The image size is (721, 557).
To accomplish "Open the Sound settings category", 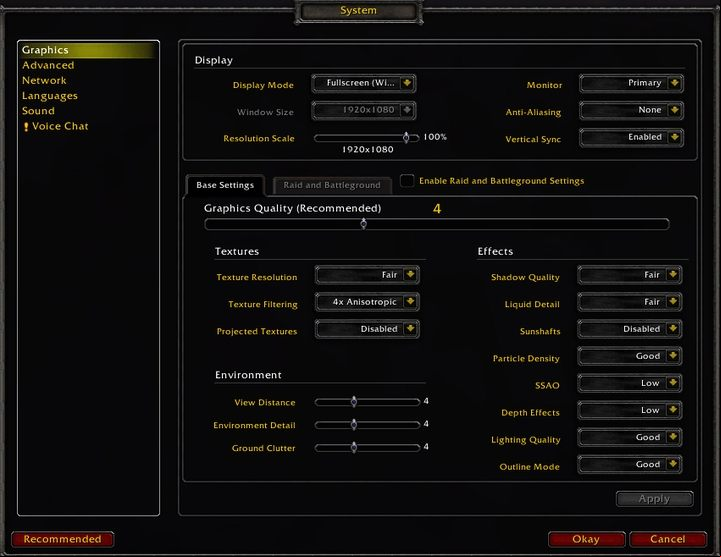I will pyautogui.click(x=38, y=111).
